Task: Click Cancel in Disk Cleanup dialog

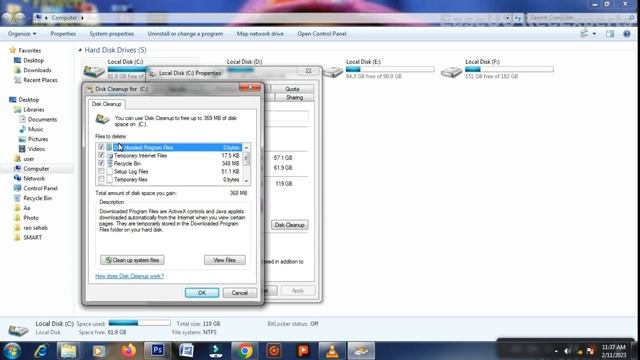Action: coord(240,293)
